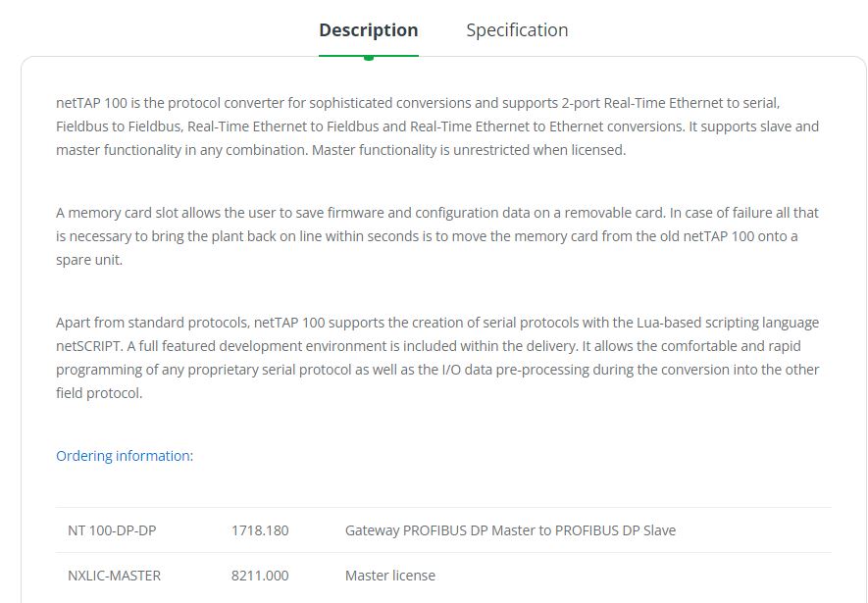868x603 pixels.
Task: Select the NXLIC-MASTER table cell
Action: (114, 576)
